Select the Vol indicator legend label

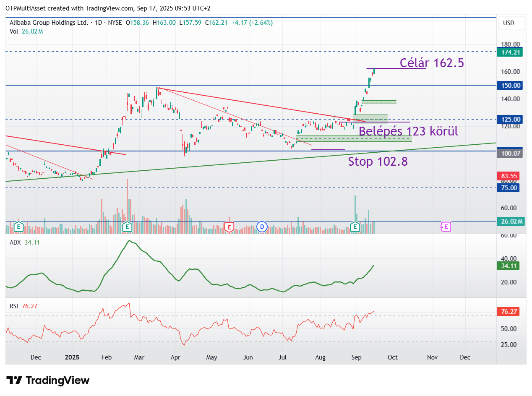(14, 31)
